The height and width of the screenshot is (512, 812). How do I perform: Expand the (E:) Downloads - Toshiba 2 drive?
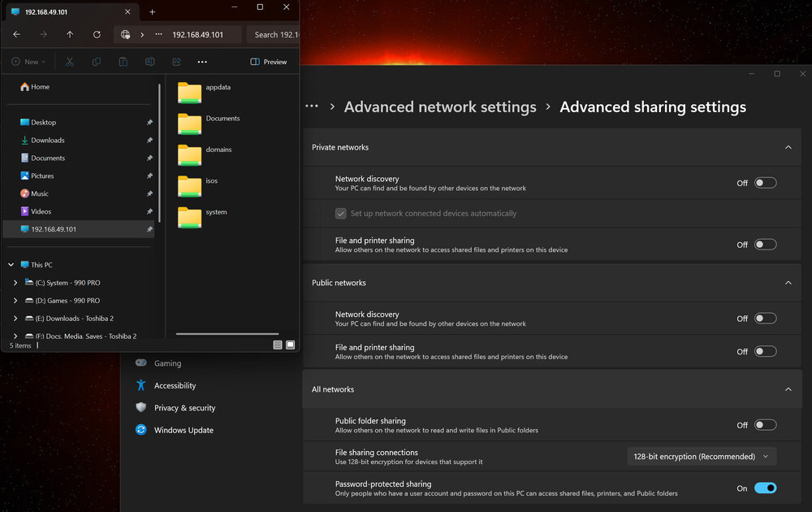click(x=15, y=319)
